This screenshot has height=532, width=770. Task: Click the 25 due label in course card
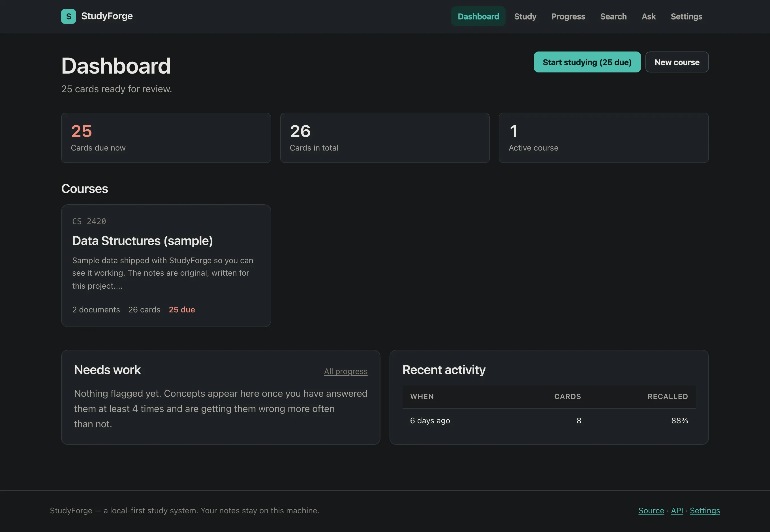point(182,310)
